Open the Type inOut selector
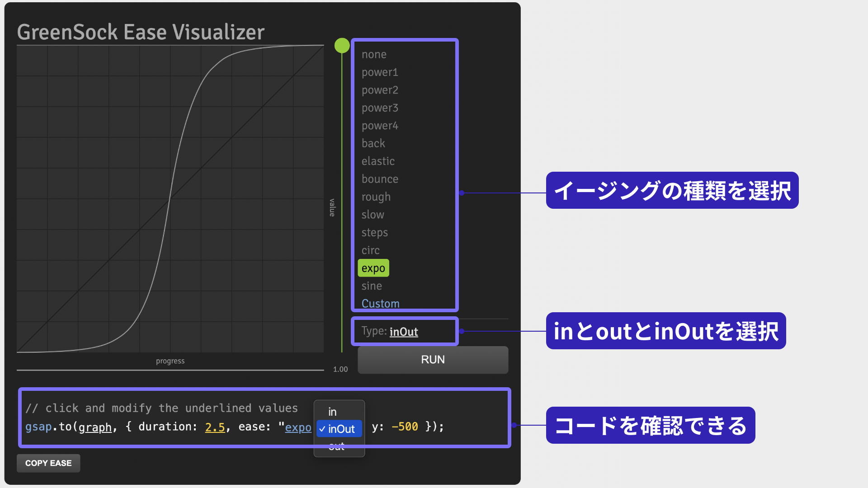 tap(404, 332)
